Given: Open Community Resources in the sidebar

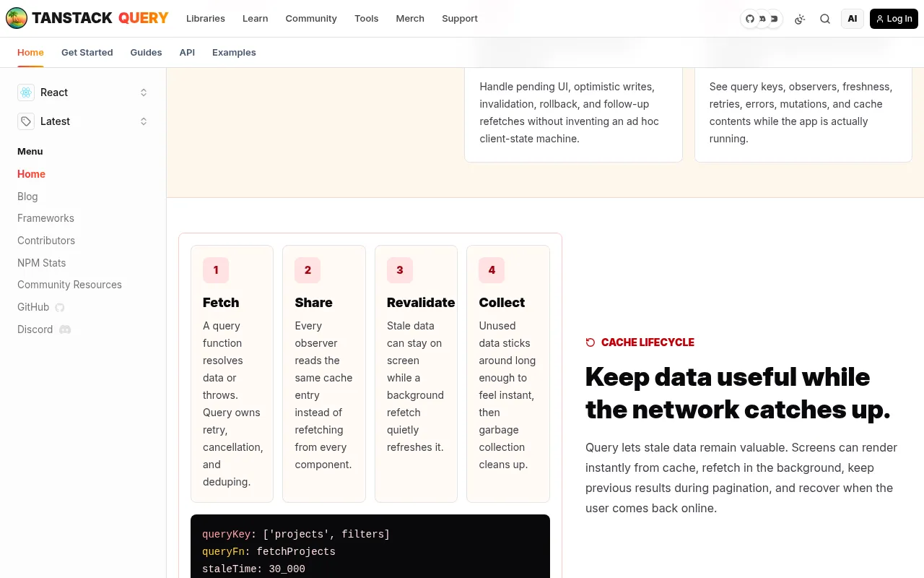Looking at the screenshot, I should coord(69,285).
